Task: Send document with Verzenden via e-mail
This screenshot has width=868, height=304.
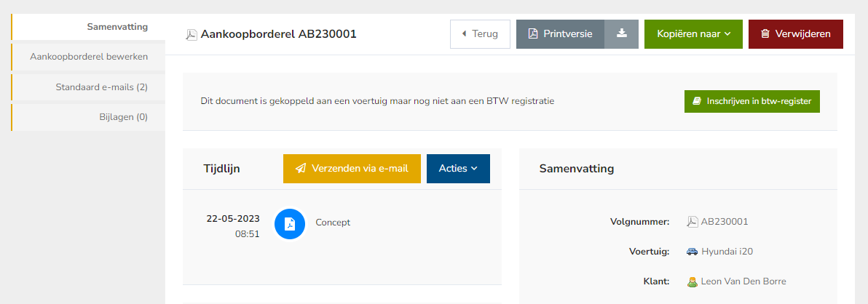Action: 352,168
